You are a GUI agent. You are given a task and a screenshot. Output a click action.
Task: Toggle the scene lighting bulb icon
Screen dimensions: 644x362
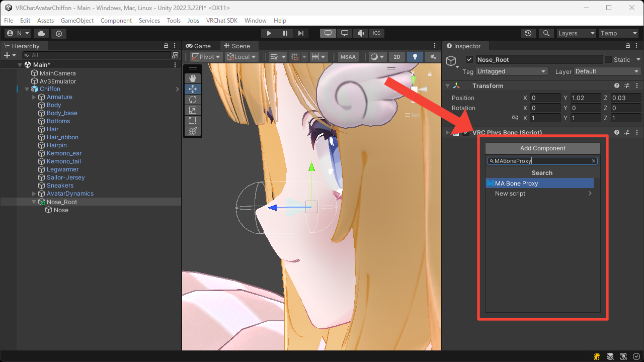[x=414, y=56]
